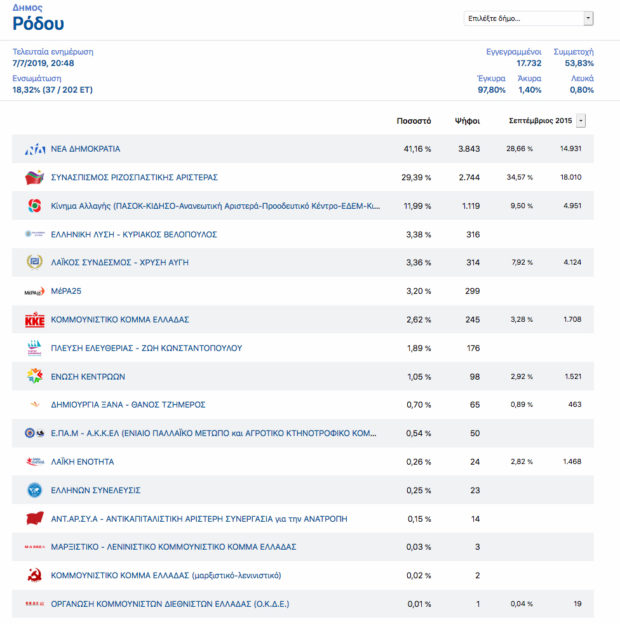Screen dimensions: 620x624
Task: Open ΕΛΛΗΝΩΝ ΣΥΝΕΛΕΥΣΙΣ party link
Action: pyautogui.click(x=96, y=490)
